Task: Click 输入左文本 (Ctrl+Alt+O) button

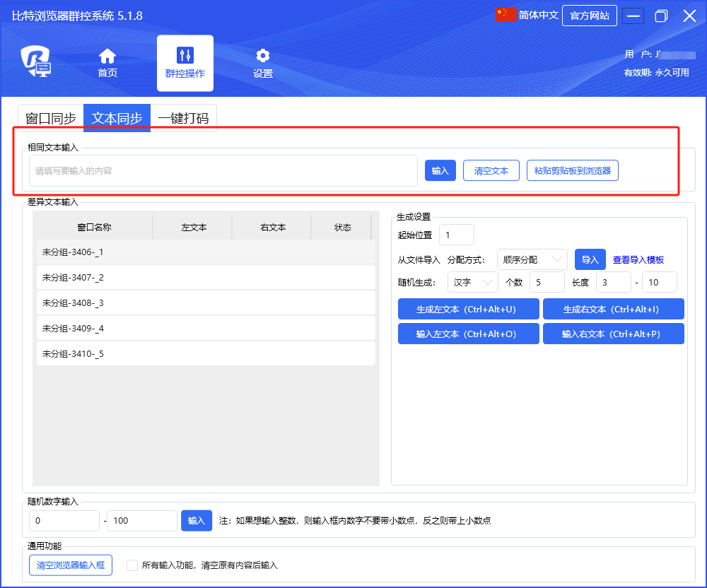Action: click(x=469, y=334)
